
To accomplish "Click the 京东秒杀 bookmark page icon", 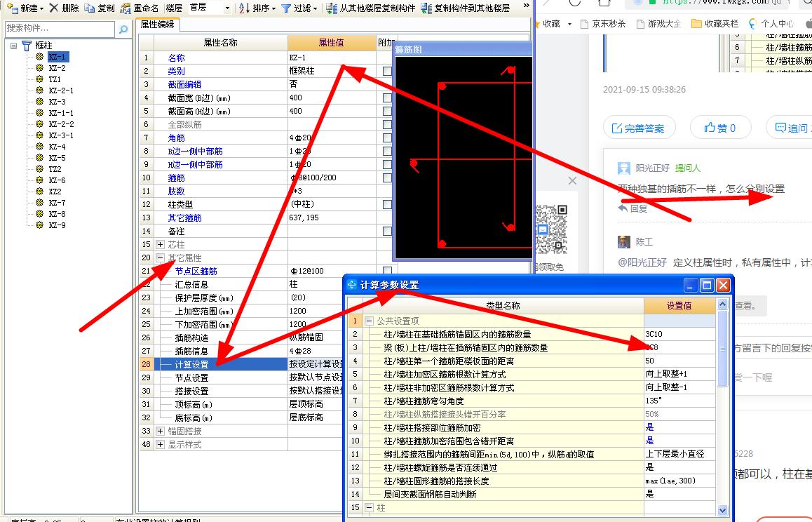I will pyautogui.click(x=585, y=23).
